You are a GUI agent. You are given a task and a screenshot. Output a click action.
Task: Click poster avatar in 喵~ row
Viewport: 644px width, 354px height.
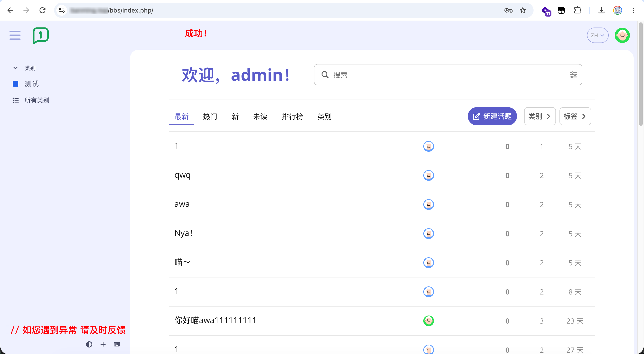(428, 263)
